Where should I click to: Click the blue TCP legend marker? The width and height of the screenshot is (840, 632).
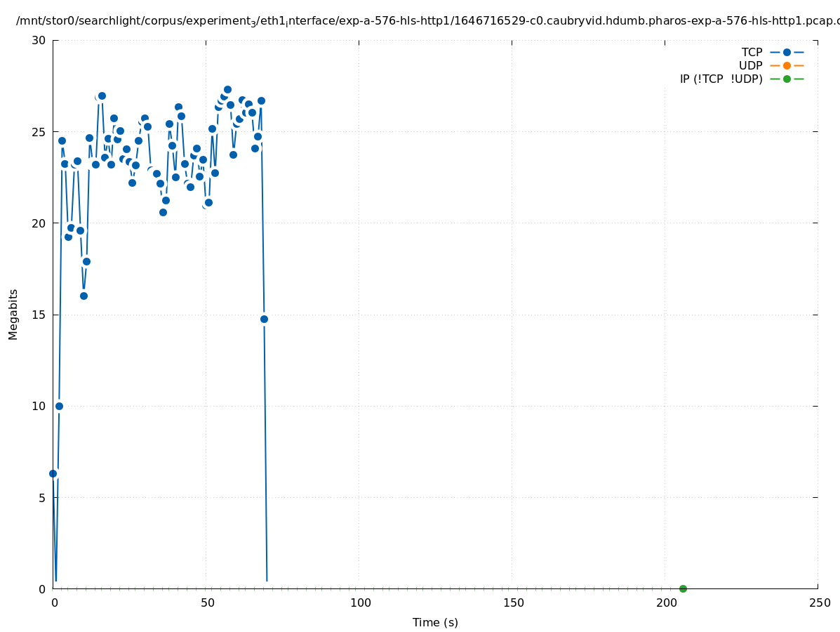pos(787,52)
